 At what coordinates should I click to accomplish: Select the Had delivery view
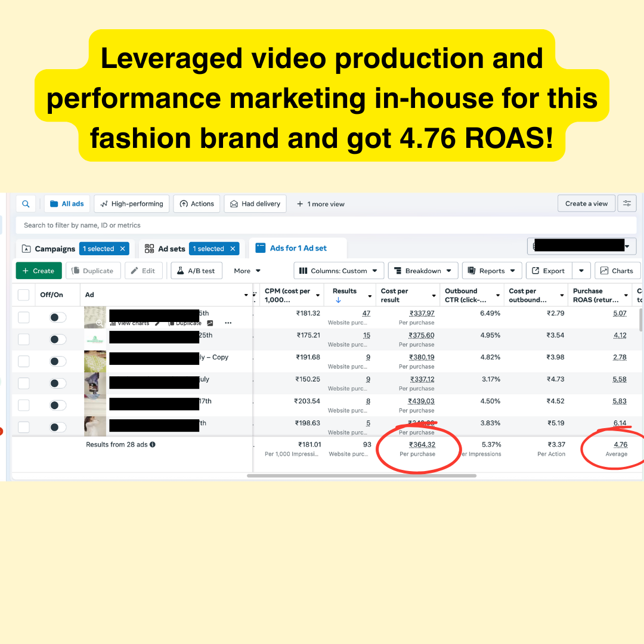255,204
